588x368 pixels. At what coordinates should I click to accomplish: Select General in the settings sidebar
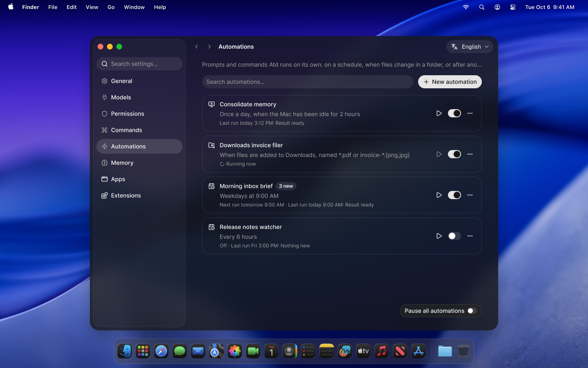click(x=139, y=81)
